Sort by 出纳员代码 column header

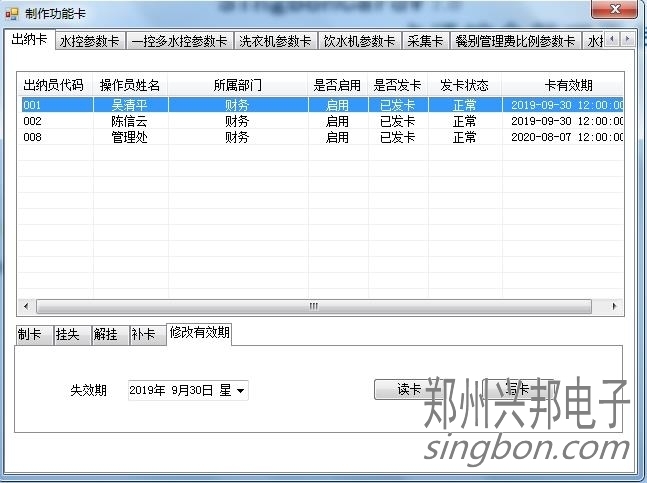pyautogui.click(x=54, y=85)
